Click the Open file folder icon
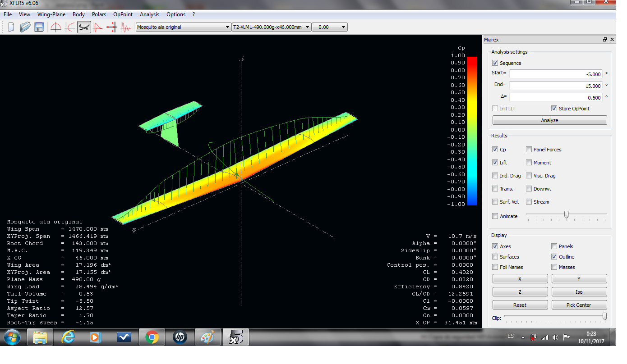The image size is (627, 364). pos(25,27)
